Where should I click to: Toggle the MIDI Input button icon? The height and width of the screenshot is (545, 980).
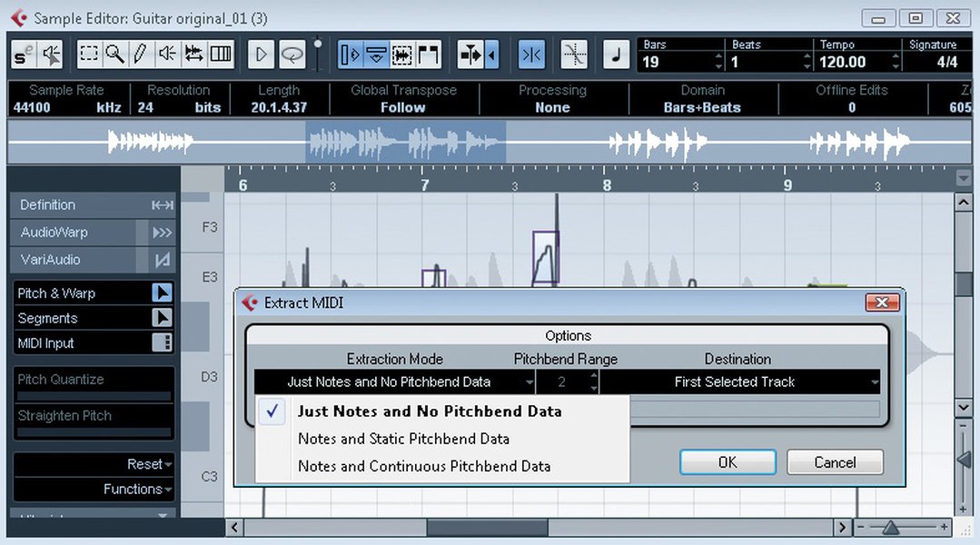coord(162,342)
